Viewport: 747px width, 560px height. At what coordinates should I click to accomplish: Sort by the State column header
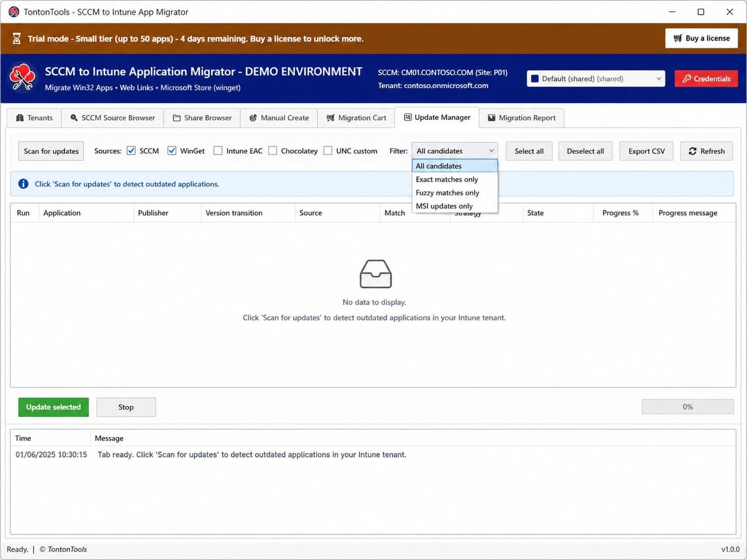point(558,213)
